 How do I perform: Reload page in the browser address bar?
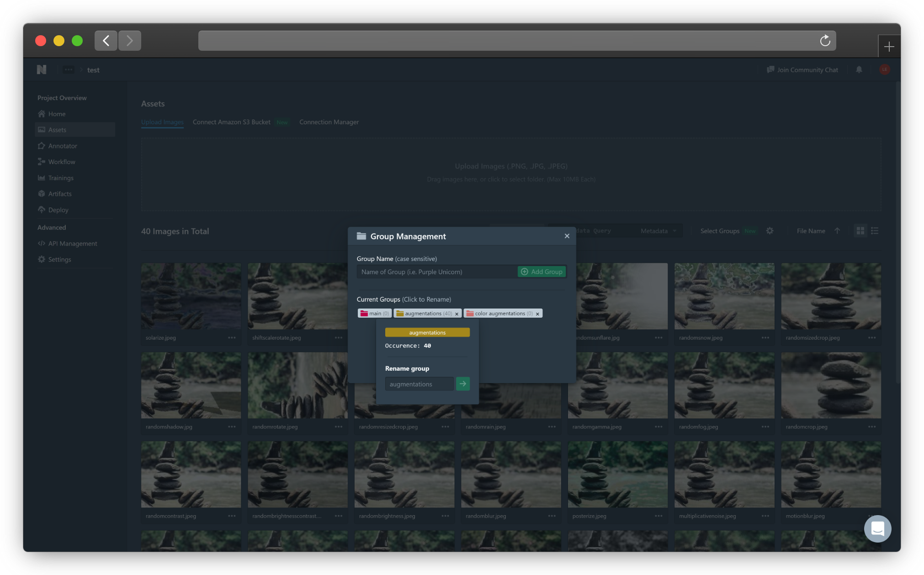tap(825, 41)
